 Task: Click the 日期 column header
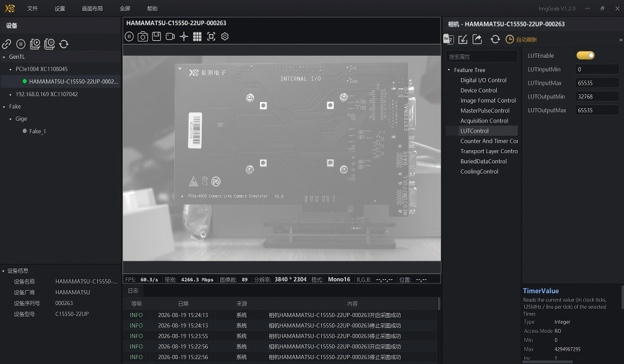pyautogui.click(x=183, y=303)
